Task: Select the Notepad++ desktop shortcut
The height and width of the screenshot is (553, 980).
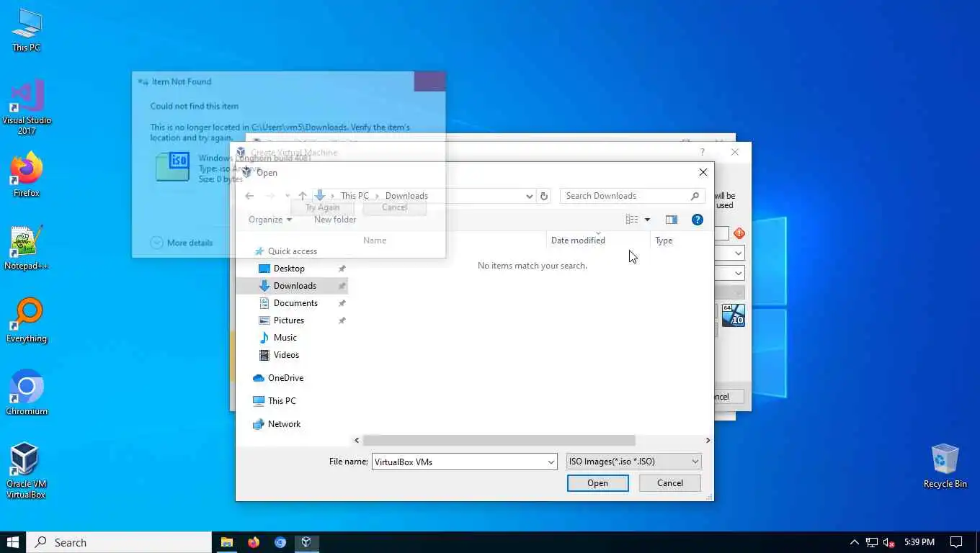Action: [x=27, y=248]
